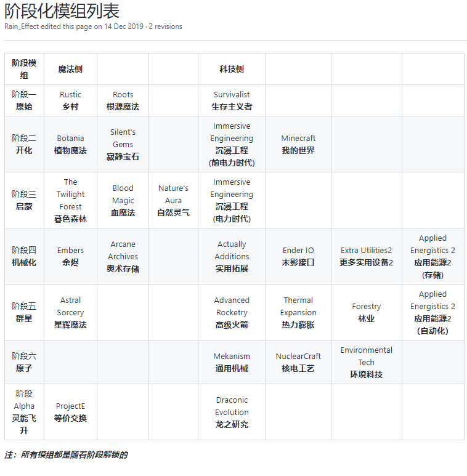467x476 pixels.
Task: Click the Survivalist 生存主义者 cell
Action: 232,100
